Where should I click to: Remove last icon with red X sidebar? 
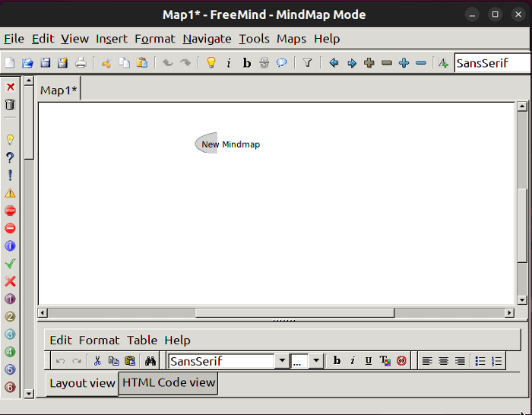[x=11, y=87]
